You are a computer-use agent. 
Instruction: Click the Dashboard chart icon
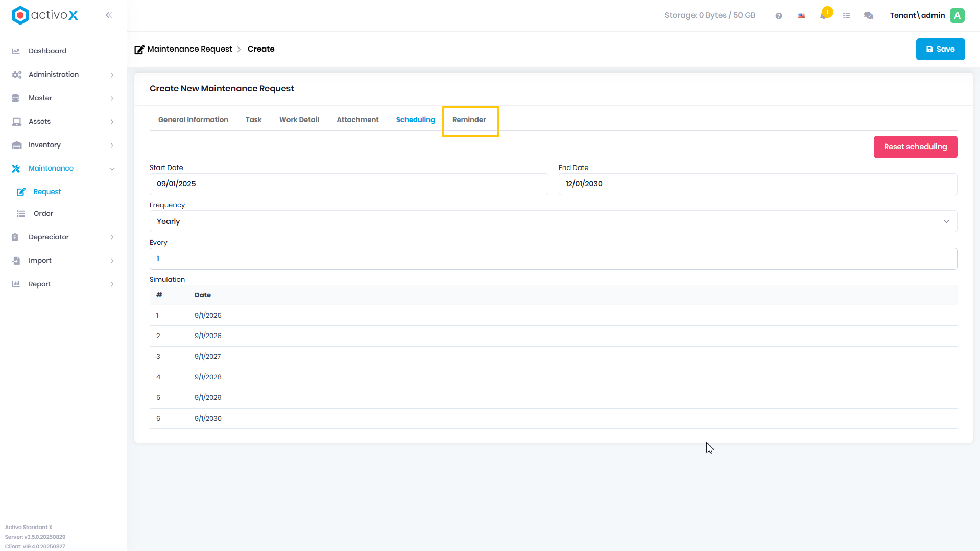tap(16, 51)
